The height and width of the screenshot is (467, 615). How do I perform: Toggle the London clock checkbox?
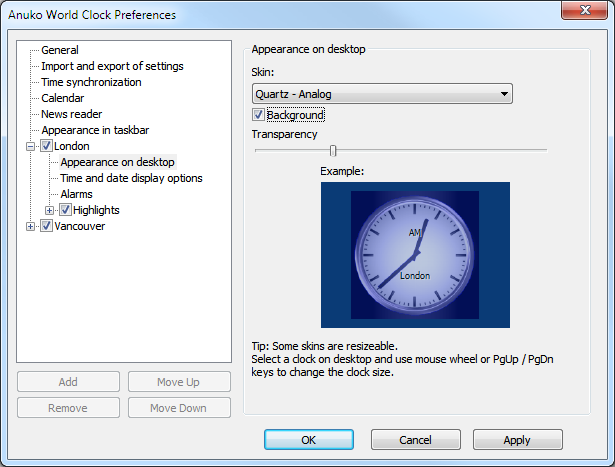(46, 146)
